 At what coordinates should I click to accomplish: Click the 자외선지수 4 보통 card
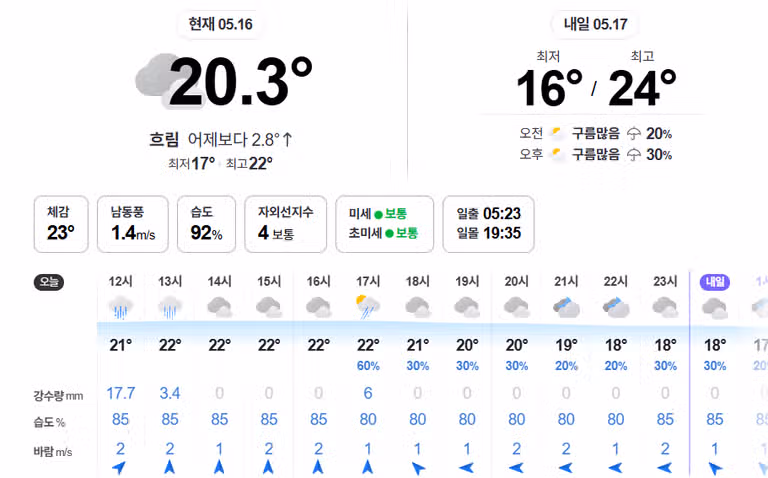click(x=286, y=224)
